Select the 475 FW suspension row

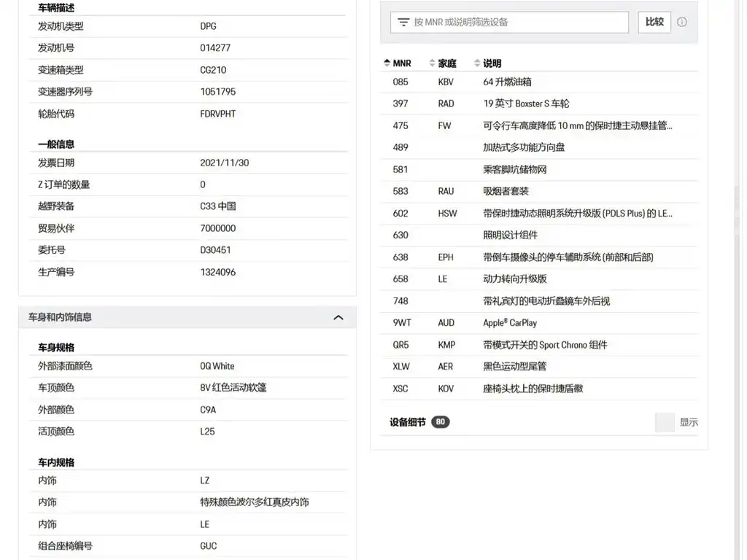pos(539,125)
